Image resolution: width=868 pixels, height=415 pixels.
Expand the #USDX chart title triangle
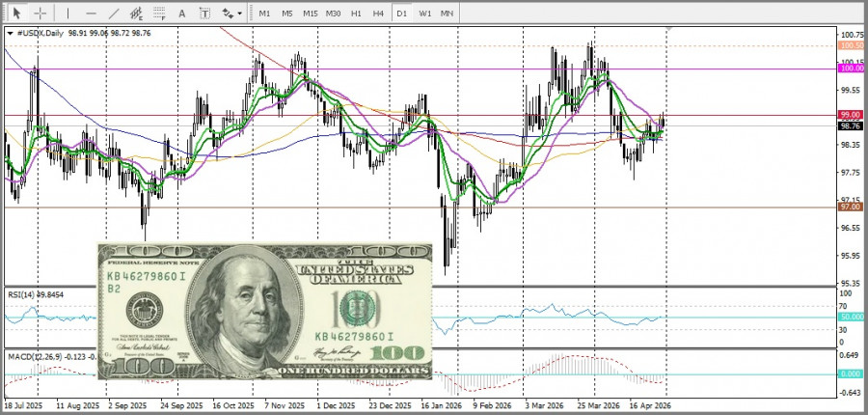coord(11,33)
